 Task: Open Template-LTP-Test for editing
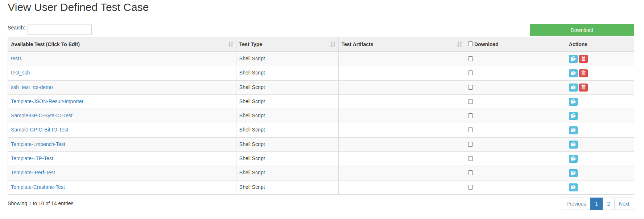click(x=32, y=158)
